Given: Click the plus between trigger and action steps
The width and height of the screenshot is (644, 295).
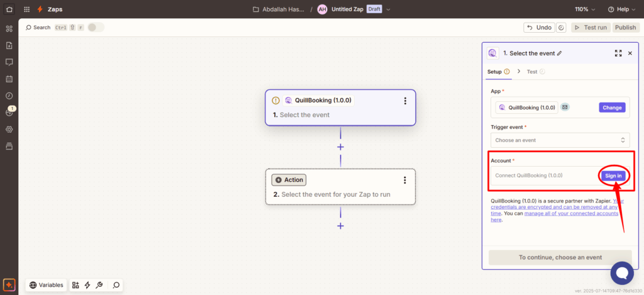Looking at the screenshot, I should coord(340,147).
